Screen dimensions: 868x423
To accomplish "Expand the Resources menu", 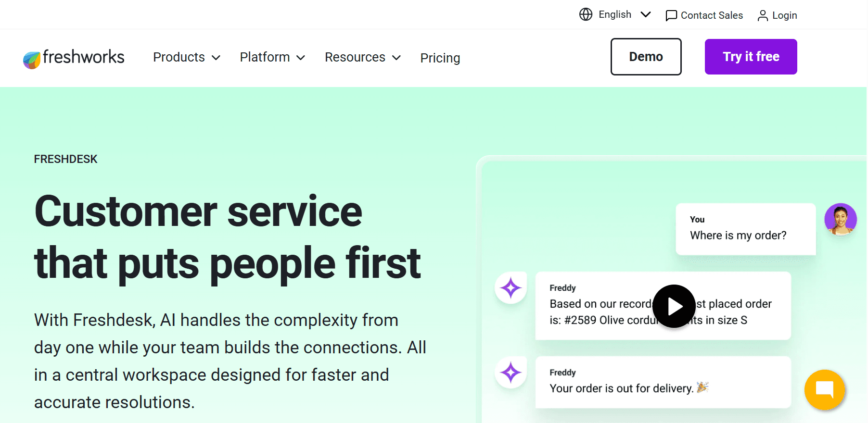I will (363, 57).
